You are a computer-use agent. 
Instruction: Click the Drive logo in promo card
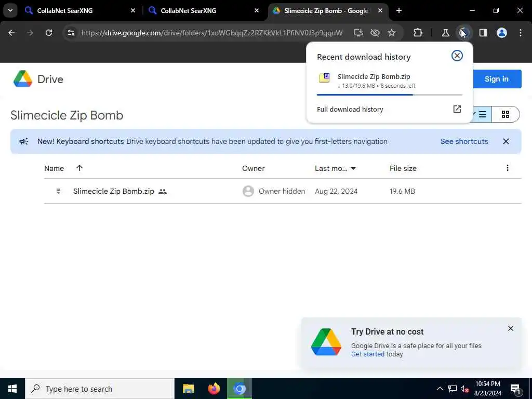point(326,342)
